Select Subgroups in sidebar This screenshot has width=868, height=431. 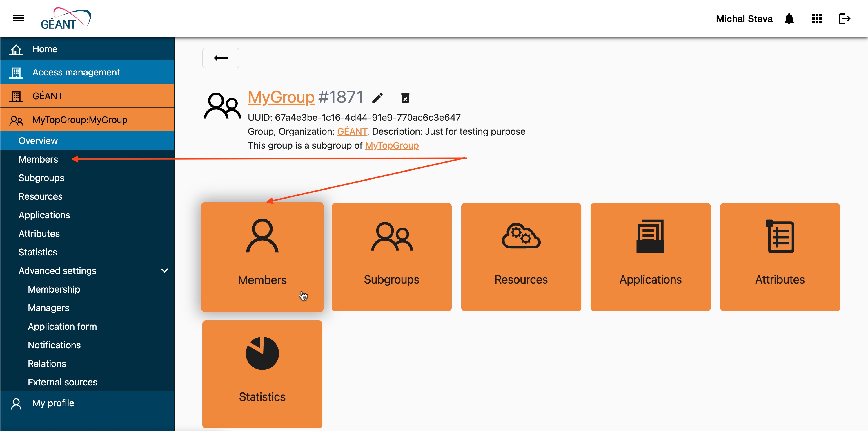[x=87, y=178]
